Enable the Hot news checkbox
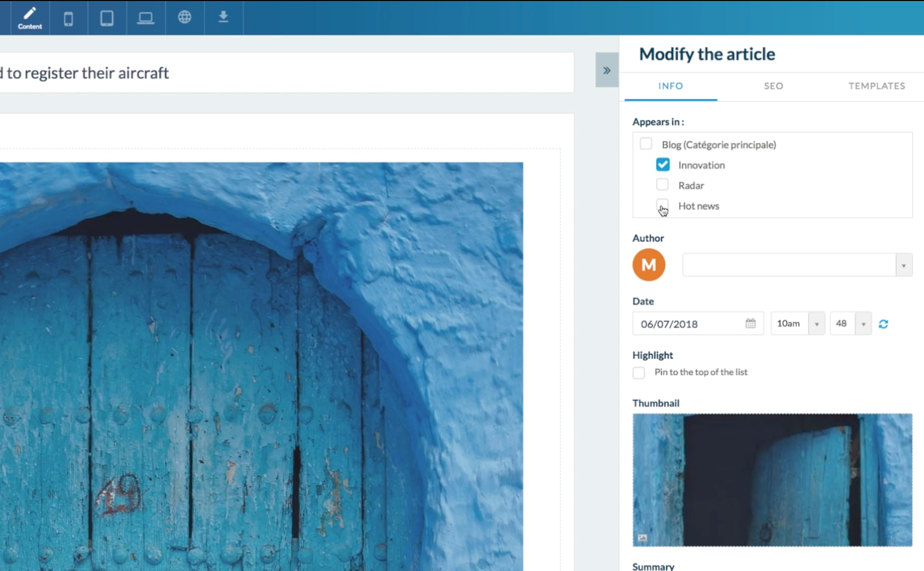This screenshot has height=571, width=924. point(662,205)
